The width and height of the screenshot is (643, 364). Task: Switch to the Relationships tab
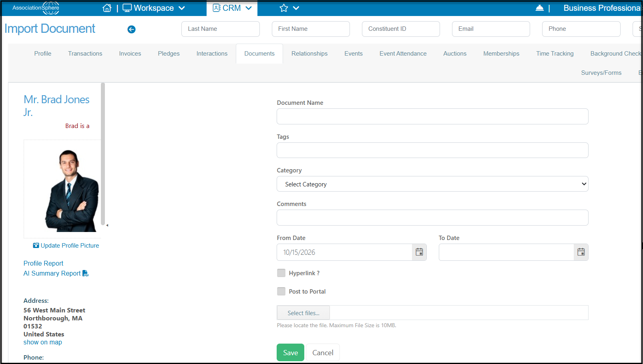click(x=309, y=54)
